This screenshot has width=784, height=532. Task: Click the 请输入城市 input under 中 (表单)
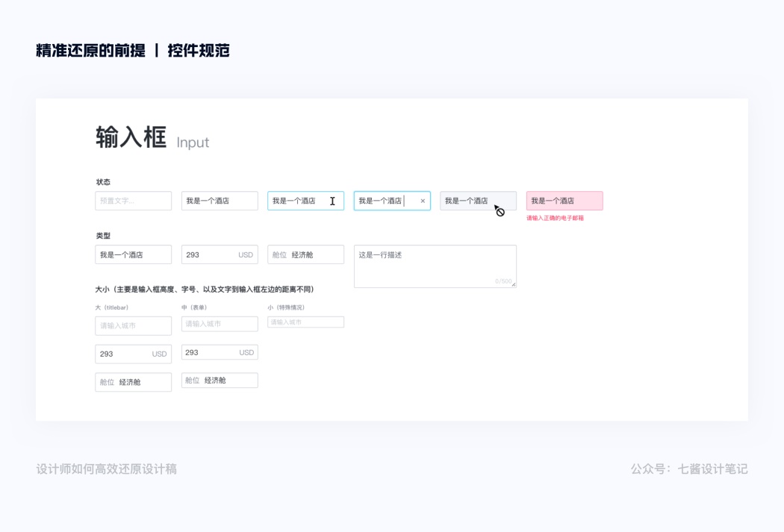pos(220,324)
